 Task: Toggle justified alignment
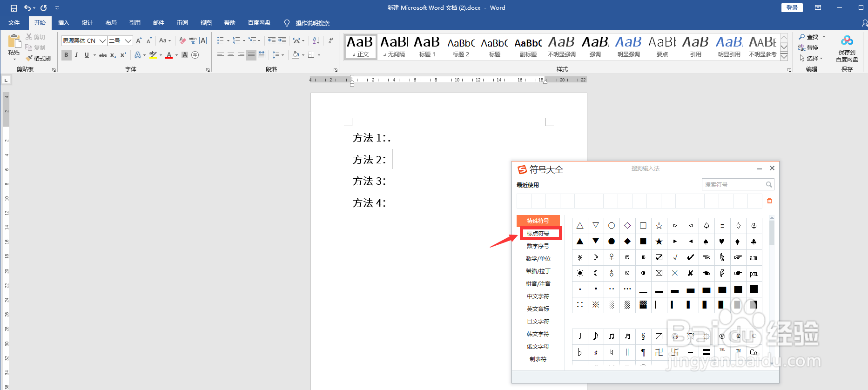251,55
